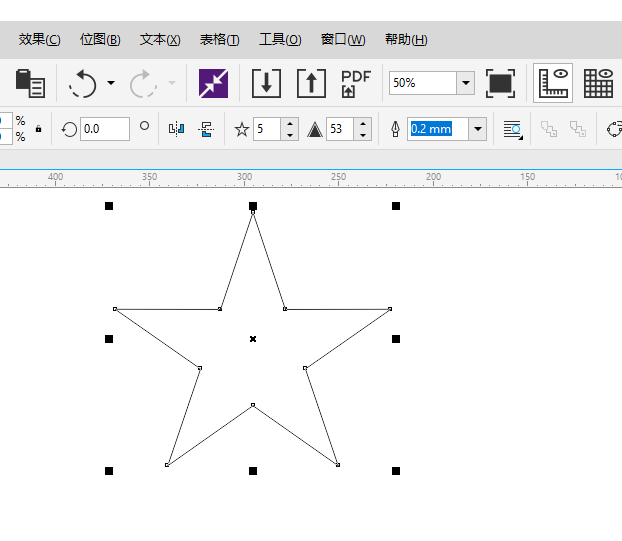This screenshot has height=541, width=622.
Task: Click the full-screen preview icon
Action: coord(501,83)
